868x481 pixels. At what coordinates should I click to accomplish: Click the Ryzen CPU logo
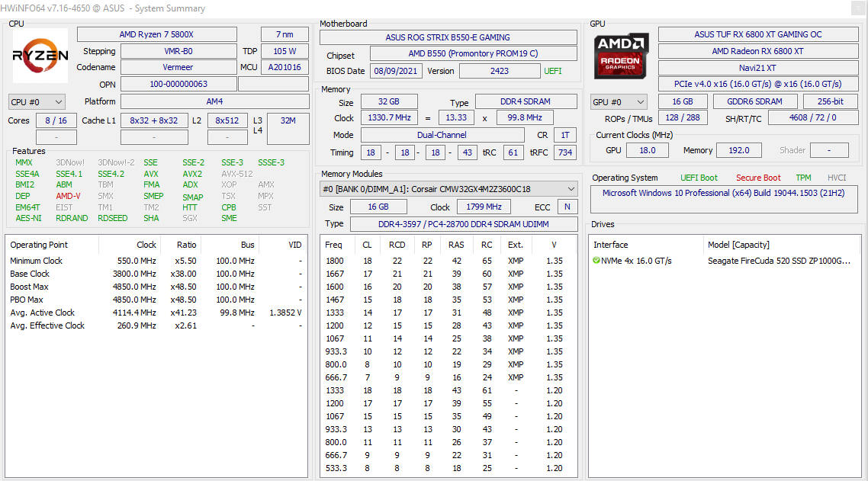(x=40, y=56)
